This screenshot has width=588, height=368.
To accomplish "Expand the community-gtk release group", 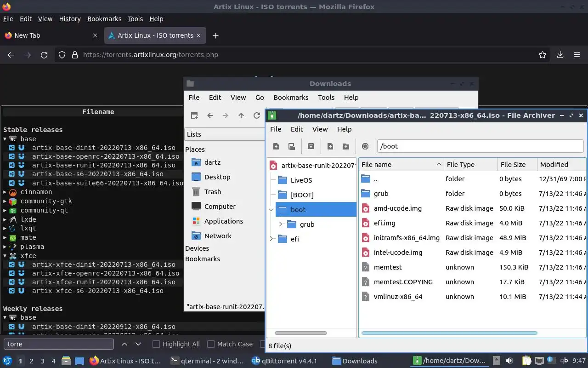I will click(x=5, y=201).
